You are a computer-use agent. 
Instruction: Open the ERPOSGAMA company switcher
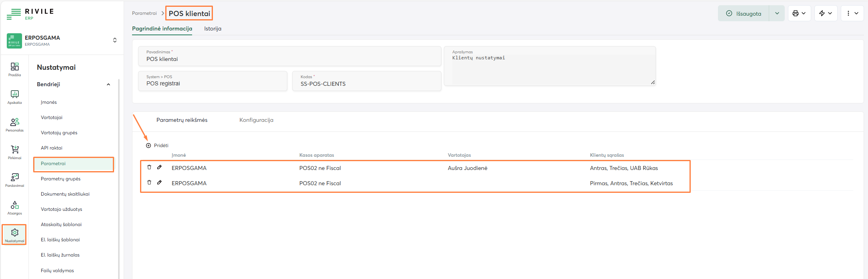[115, 40]
